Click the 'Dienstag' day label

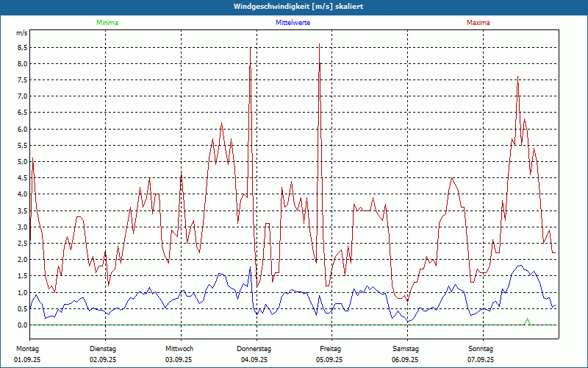tap(103, 349)
